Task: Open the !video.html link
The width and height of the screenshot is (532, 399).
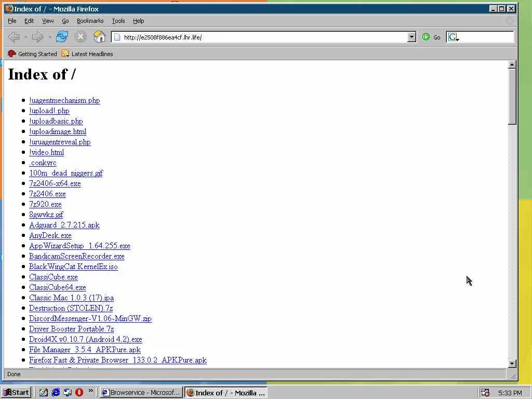Action: click(46, 152)
